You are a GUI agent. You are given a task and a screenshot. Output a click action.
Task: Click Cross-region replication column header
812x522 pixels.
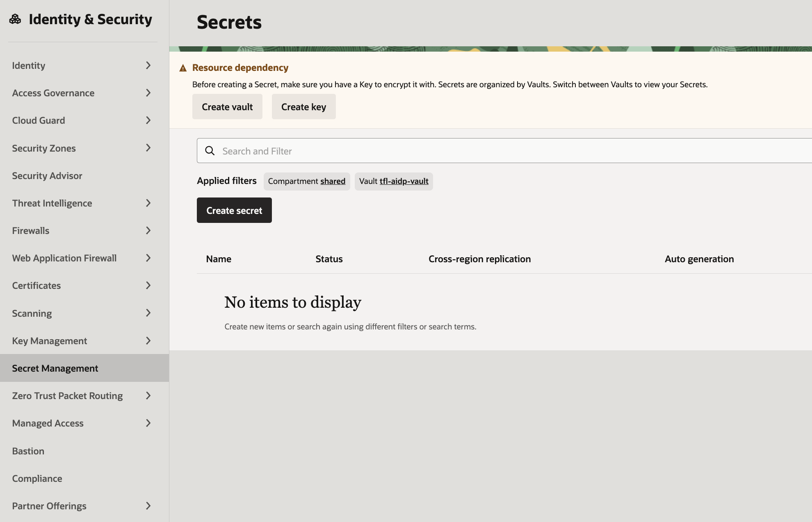tap(479, 259)
